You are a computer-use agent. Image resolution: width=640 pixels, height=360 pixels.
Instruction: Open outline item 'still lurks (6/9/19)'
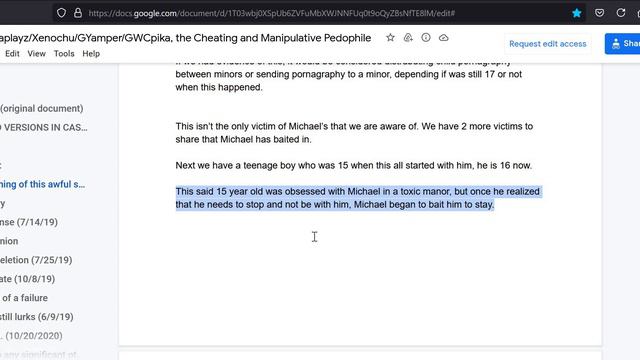coord(37,317)
